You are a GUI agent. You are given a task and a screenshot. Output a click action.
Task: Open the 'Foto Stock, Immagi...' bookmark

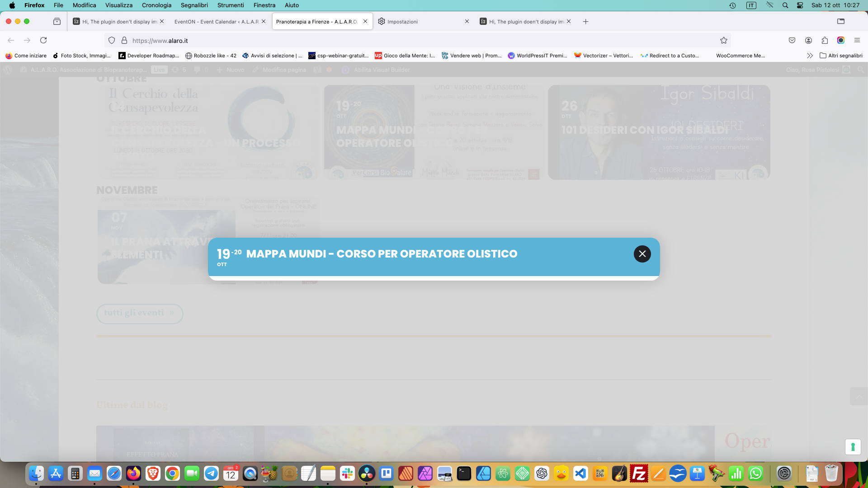click(81, 56)
